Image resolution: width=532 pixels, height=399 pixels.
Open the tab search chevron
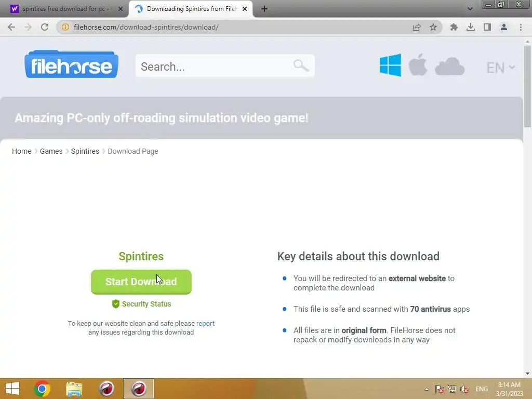coord(470,9)
